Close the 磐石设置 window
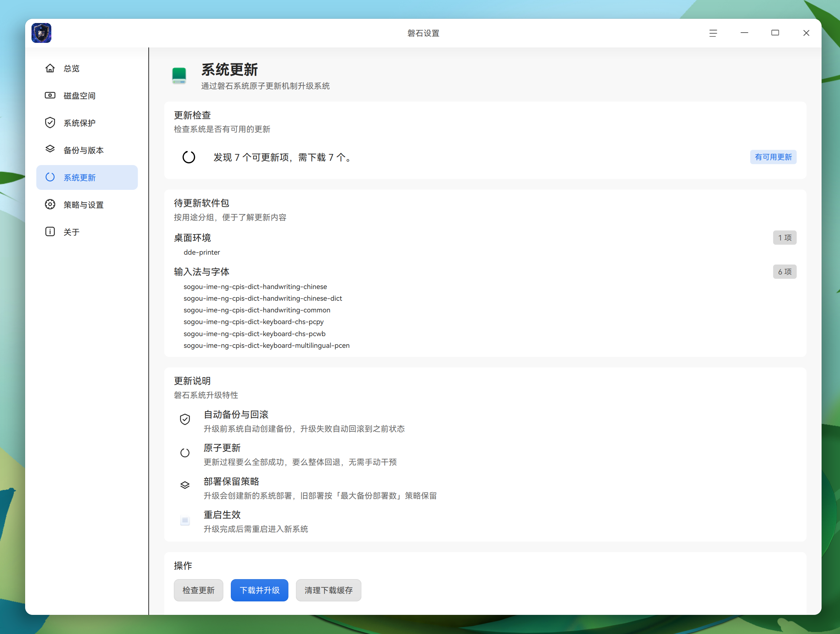 point(806,33)
